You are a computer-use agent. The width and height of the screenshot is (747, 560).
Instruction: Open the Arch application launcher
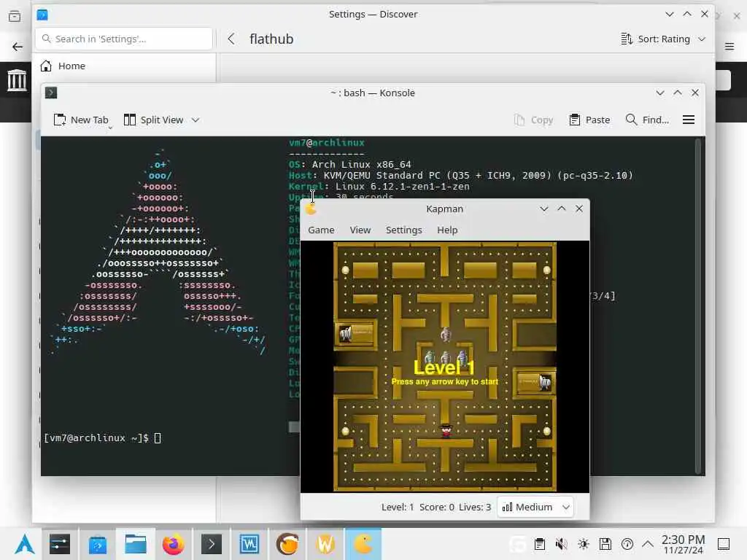coord(24,544)
